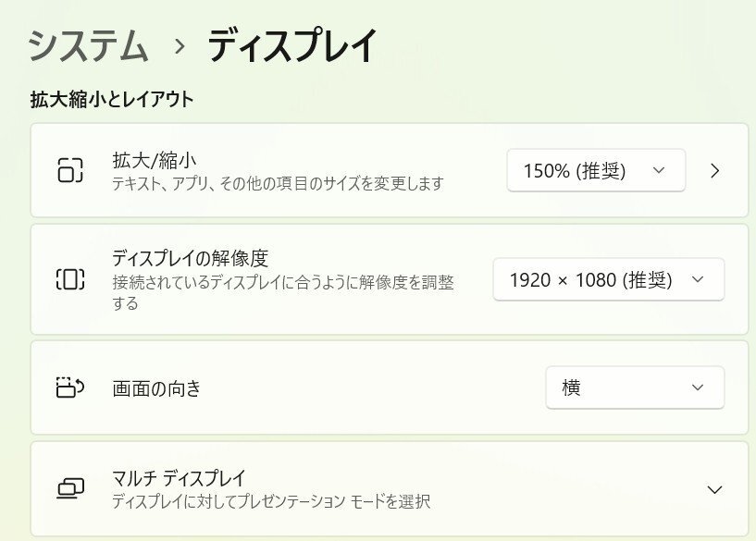Go back to システム in the breadcrumb
This screenshot has width=756, height=541.
coord(89,46)
